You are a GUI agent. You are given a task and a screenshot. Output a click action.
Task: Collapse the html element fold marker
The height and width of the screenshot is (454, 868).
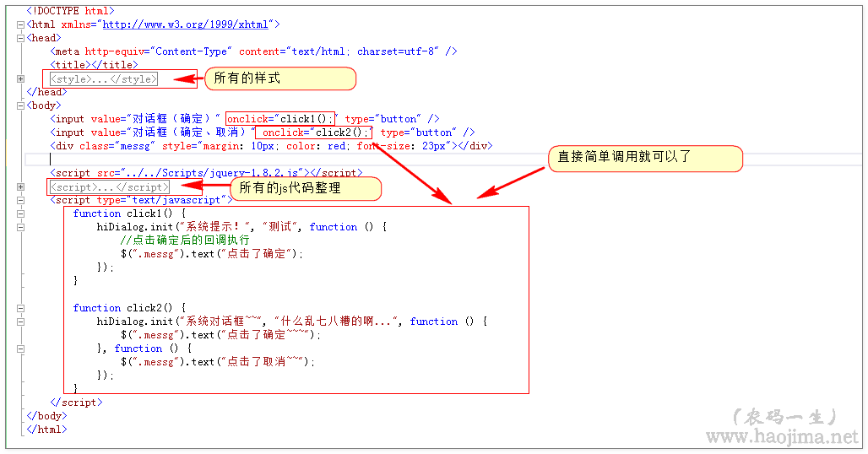pos(20,24)
